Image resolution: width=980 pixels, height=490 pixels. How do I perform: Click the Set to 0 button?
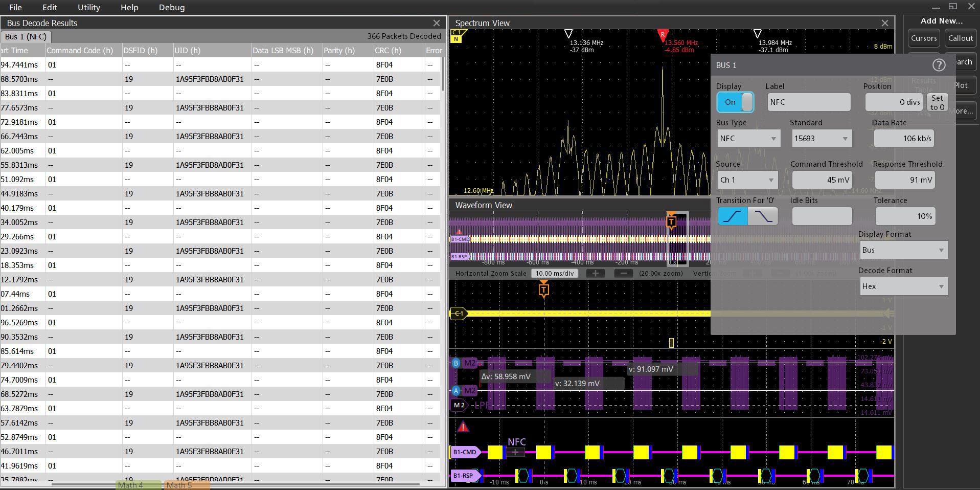tap(937, 102)
